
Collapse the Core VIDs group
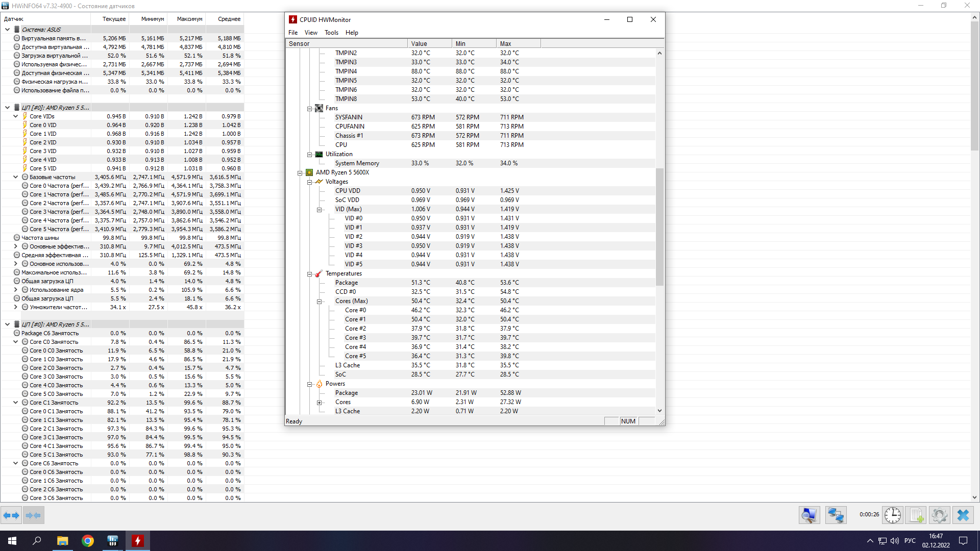[16, 116]
